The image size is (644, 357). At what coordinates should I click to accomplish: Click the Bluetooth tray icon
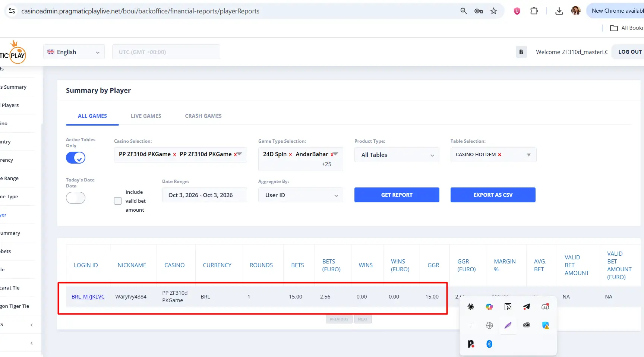[x=489, y=344]
